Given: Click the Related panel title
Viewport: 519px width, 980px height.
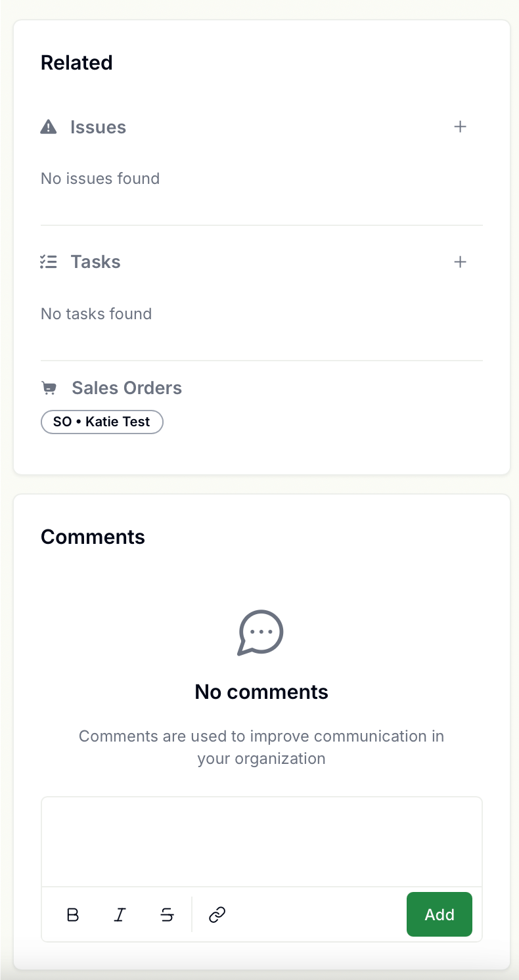Looking at the screenshot, I should 77,62.
